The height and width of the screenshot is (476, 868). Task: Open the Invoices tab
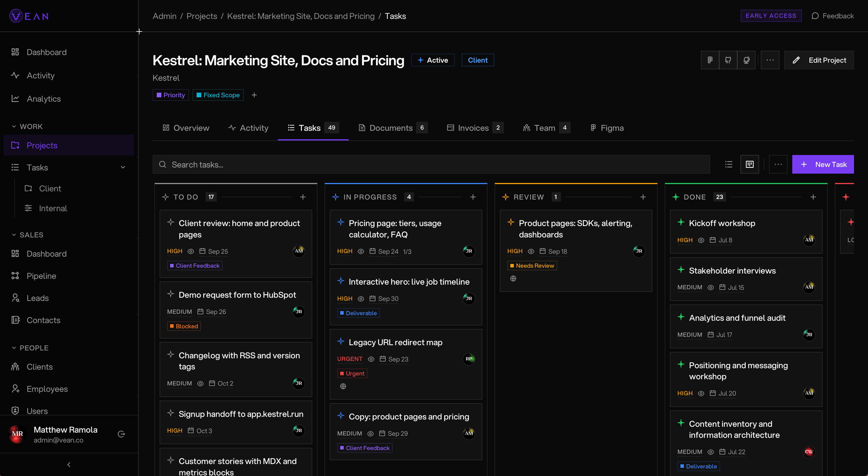(475, 128)
